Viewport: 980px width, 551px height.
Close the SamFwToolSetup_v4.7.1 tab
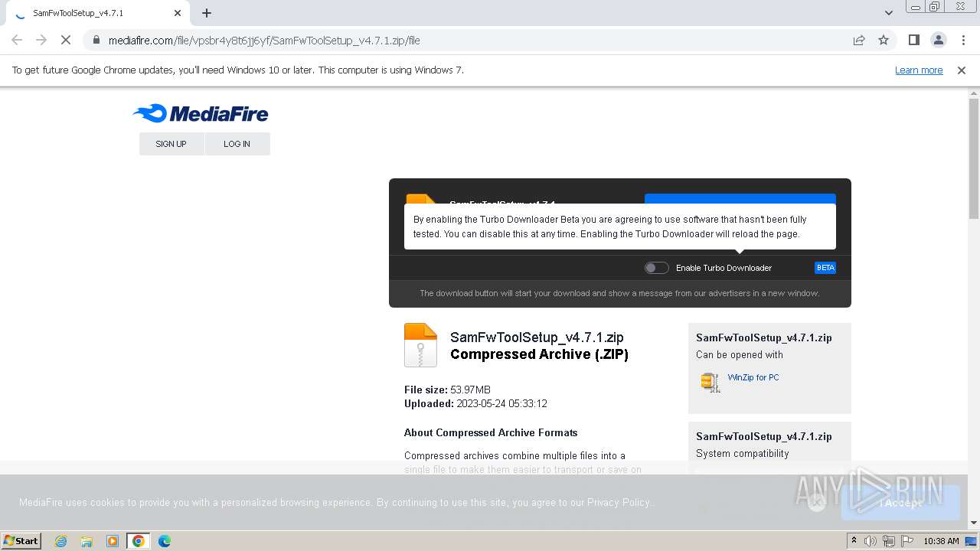click(x=178, y=13)
